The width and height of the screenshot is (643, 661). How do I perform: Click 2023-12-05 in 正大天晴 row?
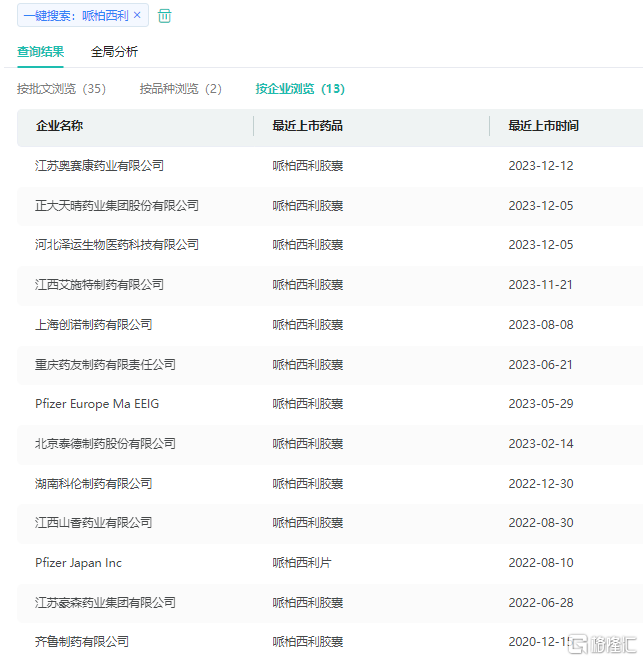(x=541, y=206)
